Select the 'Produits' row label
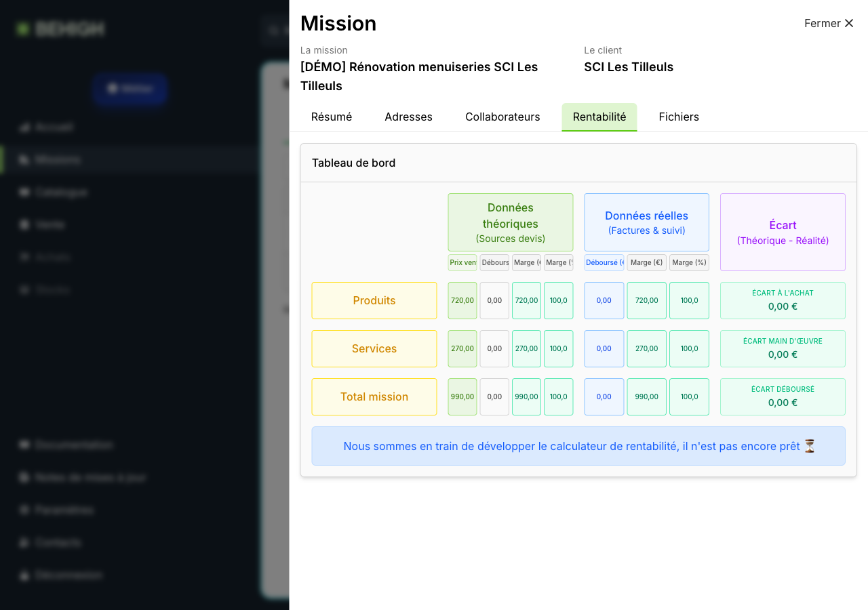 pyautogui.click(x=374, y=300)
